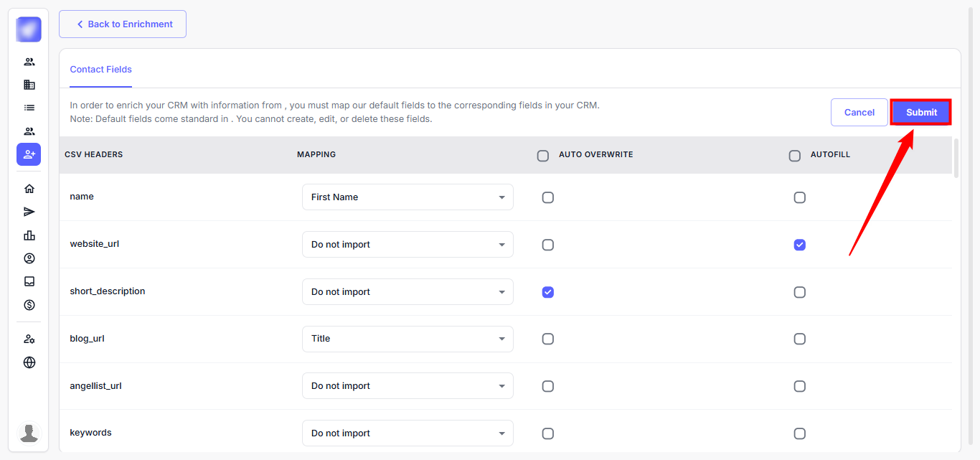
Task: Uncheck Auto Overwrite for short_description row
Action: [x=548, y=292]
